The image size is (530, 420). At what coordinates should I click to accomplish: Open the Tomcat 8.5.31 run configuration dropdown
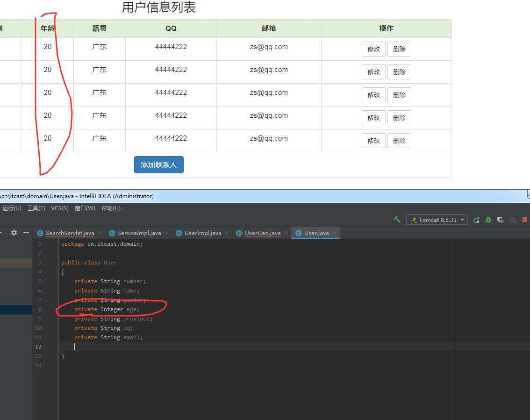point(437,220)
